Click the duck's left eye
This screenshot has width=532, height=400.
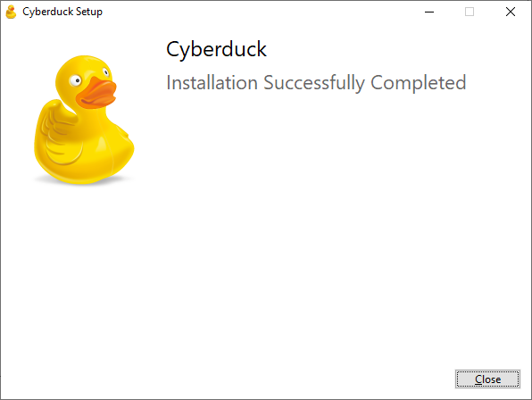75,80
